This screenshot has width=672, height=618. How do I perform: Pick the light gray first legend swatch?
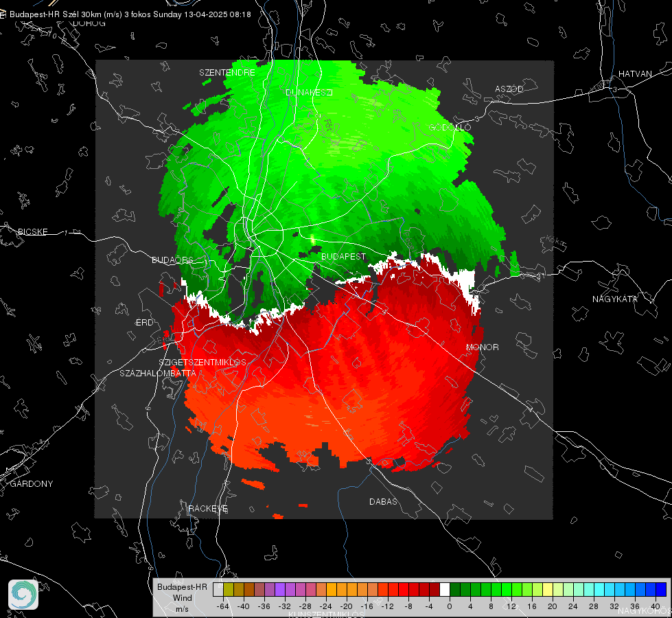point(218,589)
